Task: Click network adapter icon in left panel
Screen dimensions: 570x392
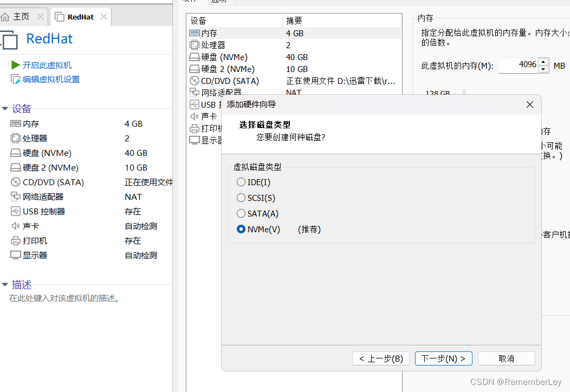Action: [16, 197]
